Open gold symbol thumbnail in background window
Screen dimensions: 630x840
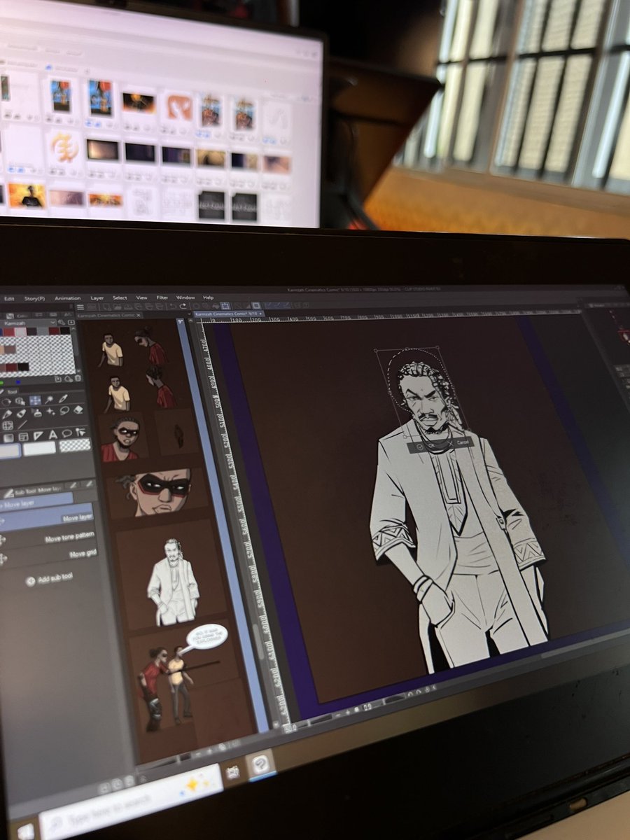(x=64, y=148)
